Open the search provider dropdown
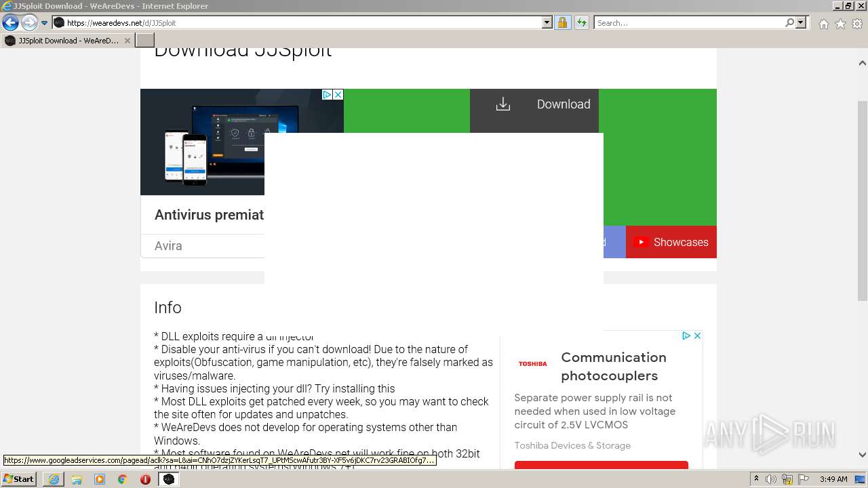This screenshot has height=488, width=868. [801, 22]
